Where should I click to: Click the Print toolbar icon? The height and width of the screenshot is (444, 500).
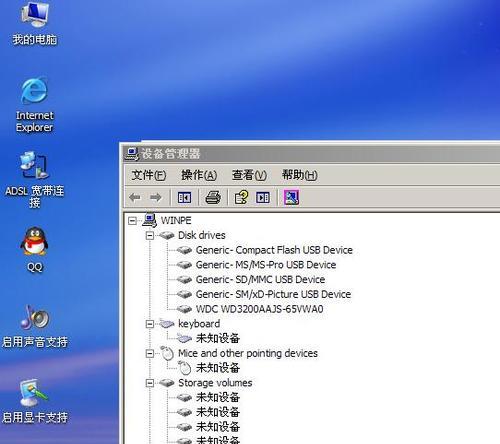(213, 198)
